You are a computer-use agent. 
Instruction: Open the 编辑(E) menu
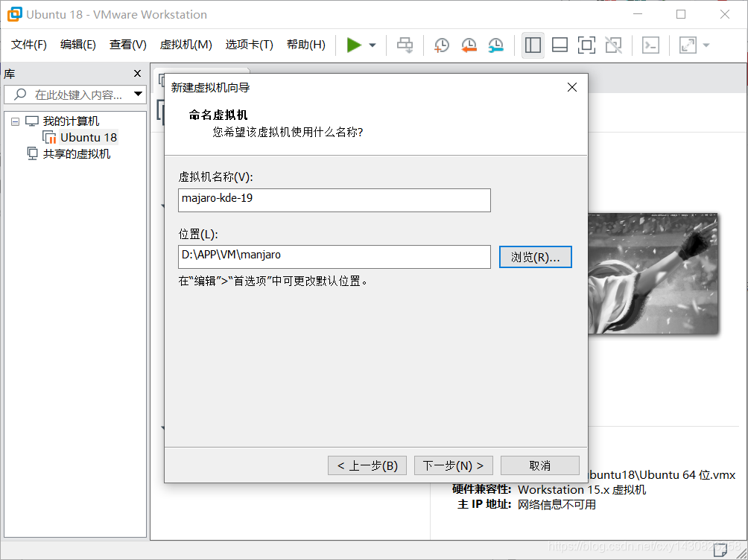77,45
